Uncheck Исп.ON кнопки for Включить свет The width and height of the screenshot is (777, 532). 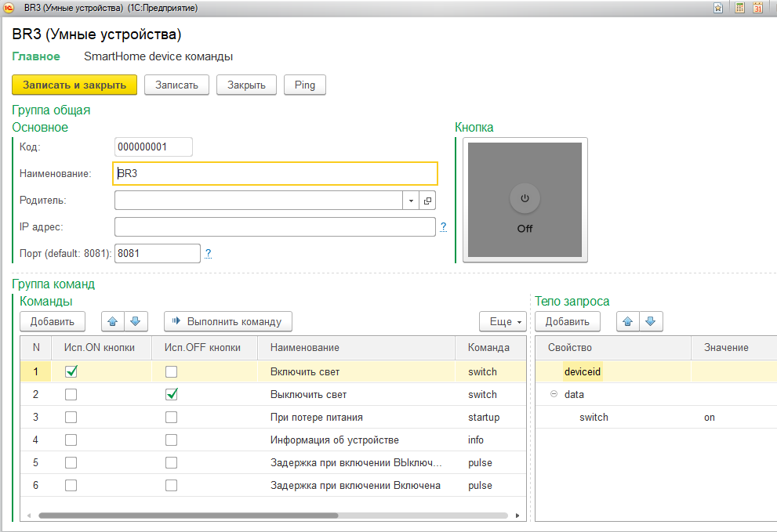coord(71,372)
